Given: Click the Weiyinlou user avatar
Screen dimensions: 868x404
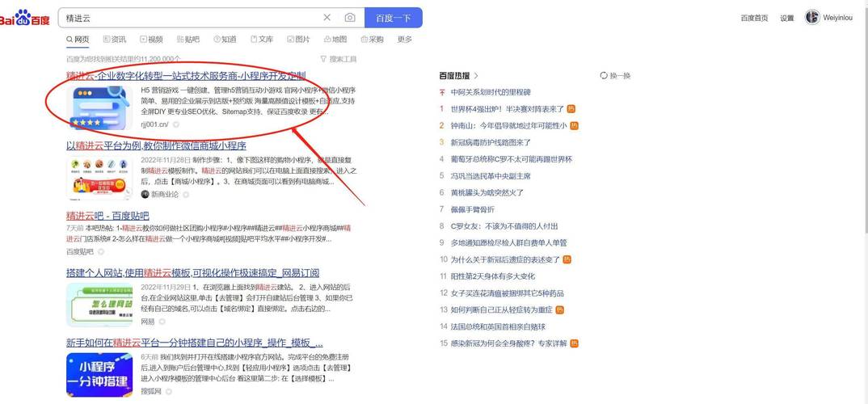Looking at the screenshot, I should [812, 17].
